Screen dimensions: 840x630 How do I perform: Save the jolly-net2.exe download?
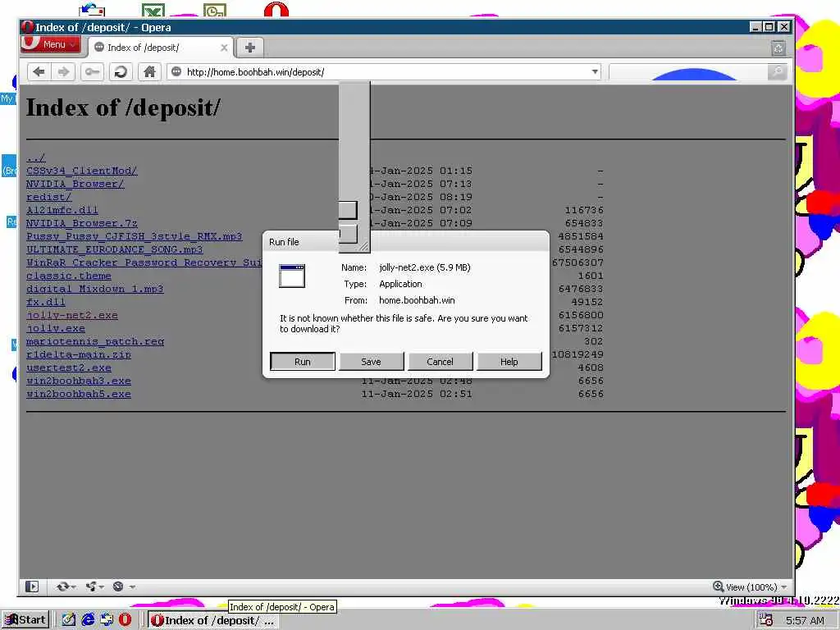click(x=372, y=362)
